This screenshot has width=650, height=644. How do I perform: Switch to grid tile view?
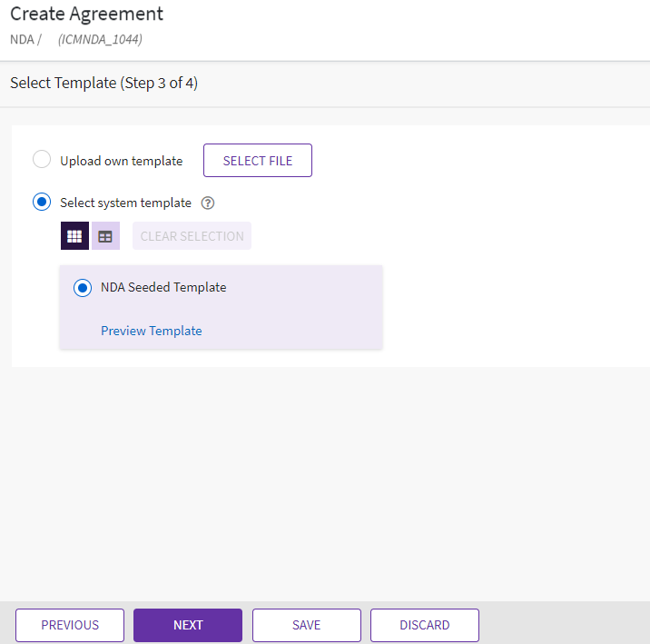74,236
